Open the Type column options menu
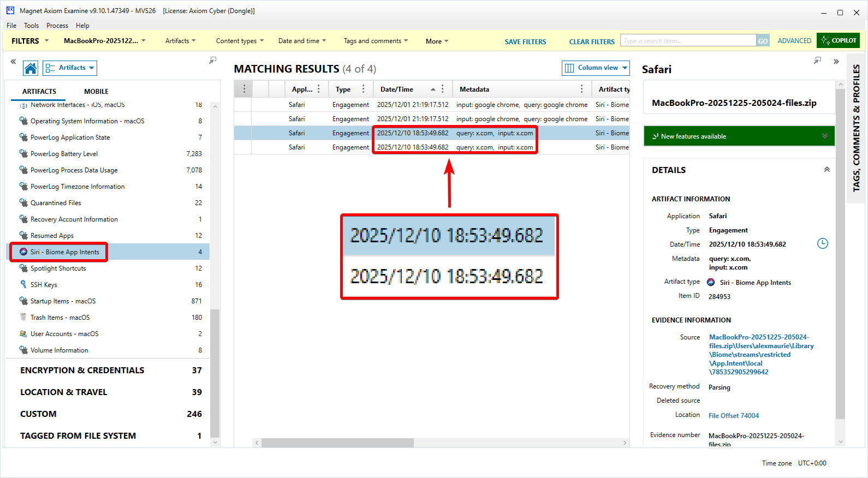 click(364, 89)
